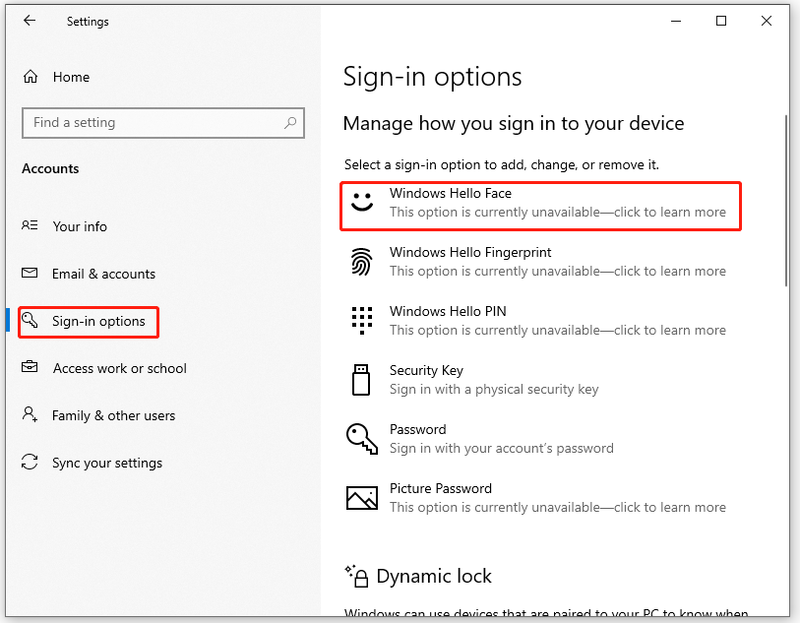
Task: Open Sync your settings
Action: point(107,463)
